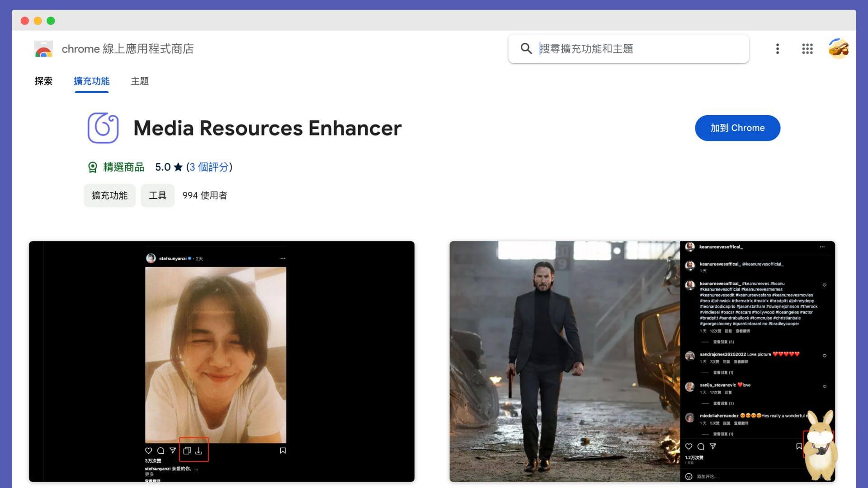Click the Media Resources Enhancer logo icon
Screen dimensions: 868x488
tap(103, 128)
